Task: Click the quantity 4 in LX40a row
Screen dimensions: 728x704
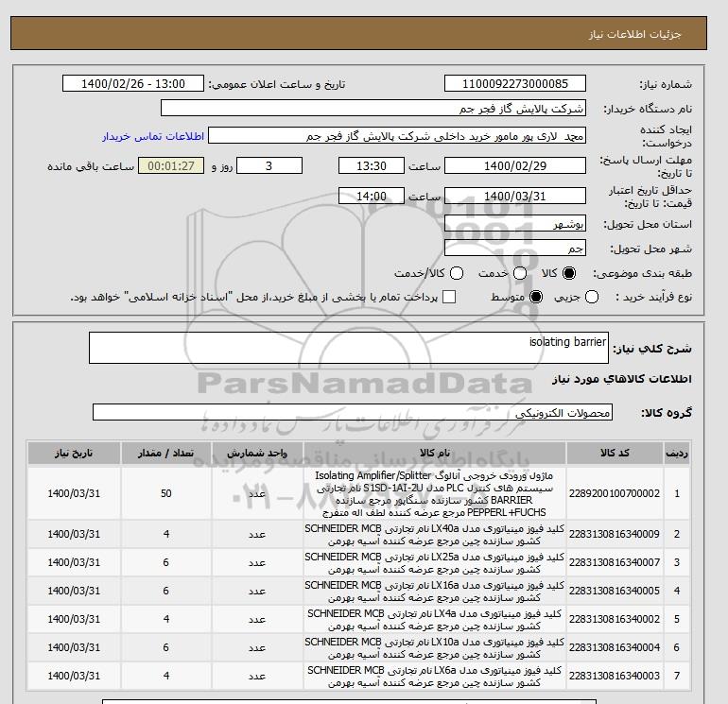Action: click(166, 534)
